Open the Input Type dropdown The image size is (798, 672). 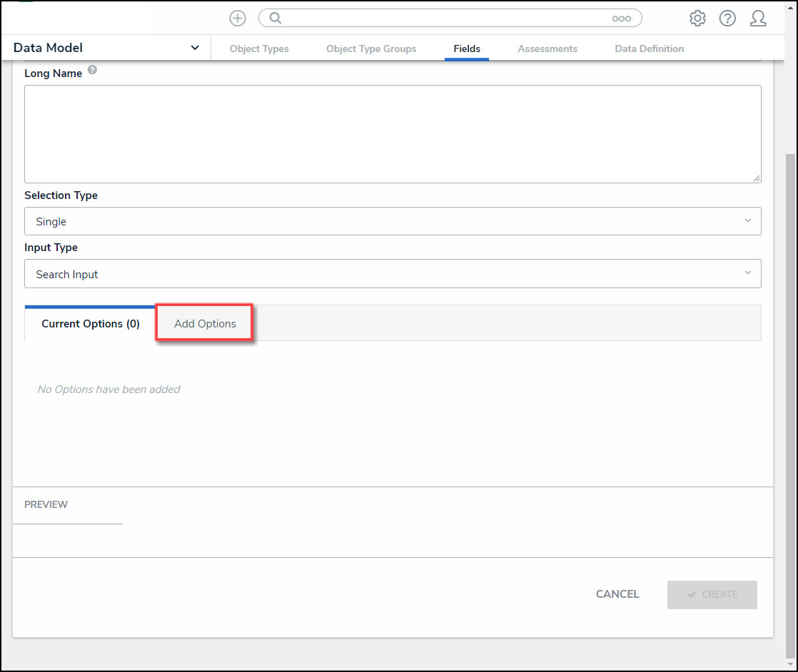click(x=393, y=274)
